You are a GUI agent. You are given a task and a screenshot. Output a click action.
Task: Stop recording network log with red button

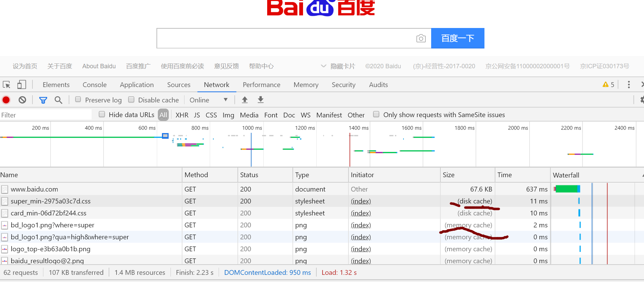[6, 100]
